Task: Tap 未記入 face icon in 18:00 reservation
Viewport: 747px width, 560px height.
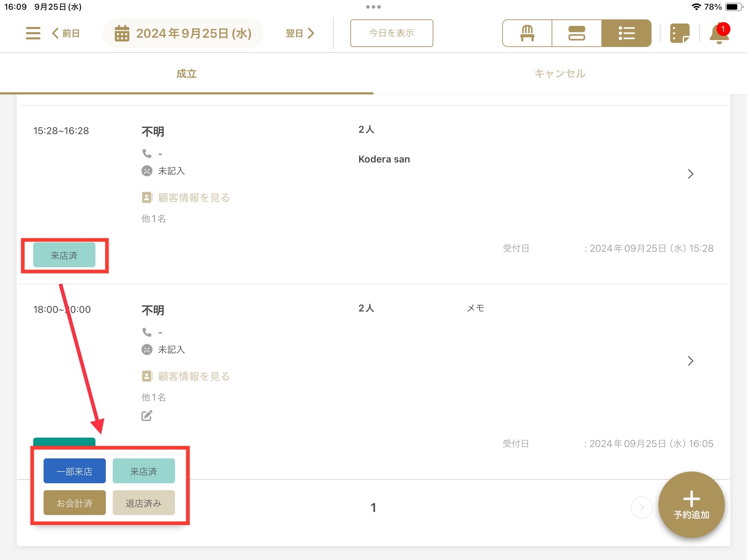Action: pos(147,349)
